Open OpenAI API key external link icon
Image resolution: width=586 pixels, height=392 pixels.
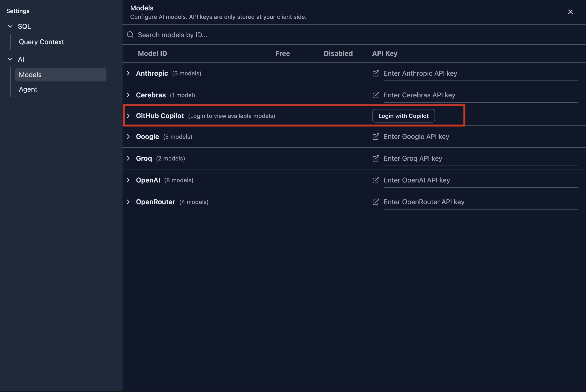tap(376, 180)
